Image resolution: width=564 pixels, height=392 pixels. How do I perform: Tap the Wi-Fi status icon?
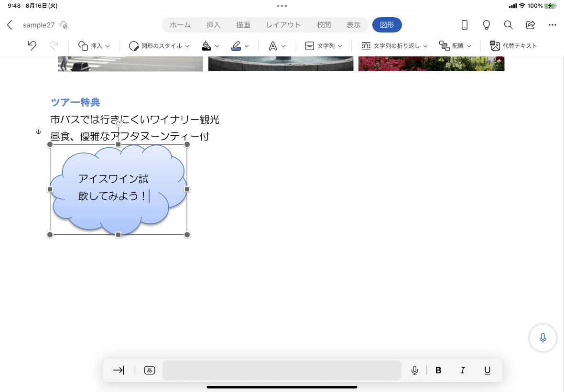[x=522, y=6]
